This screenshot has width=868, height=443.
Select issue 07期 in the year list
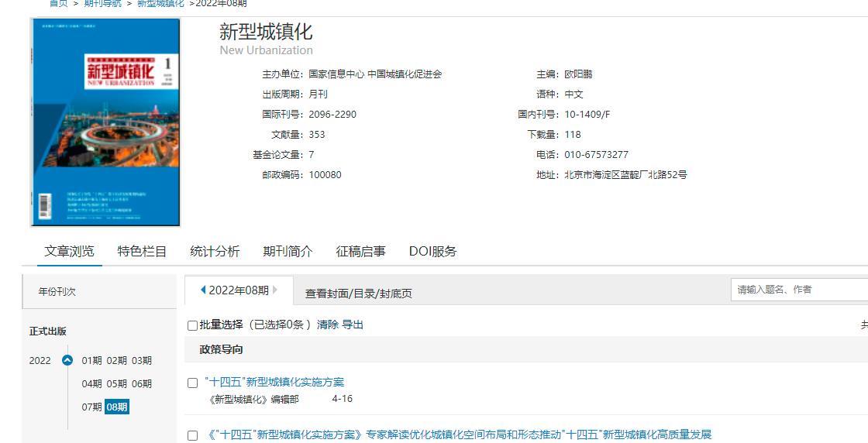pyautogui.click(x=91, y=407)
